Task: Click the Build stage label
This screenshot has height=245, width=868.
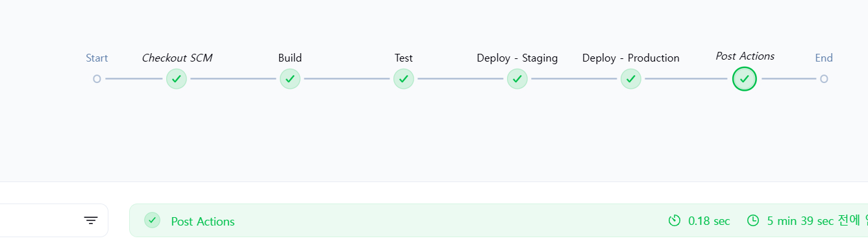Action: point(290,58)
